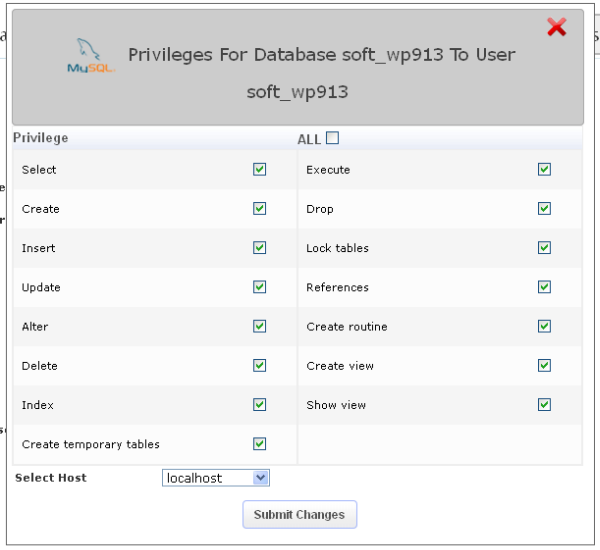
Task: Uncheck the Execute privilege checkbox
Action: [x=544, y=169]
